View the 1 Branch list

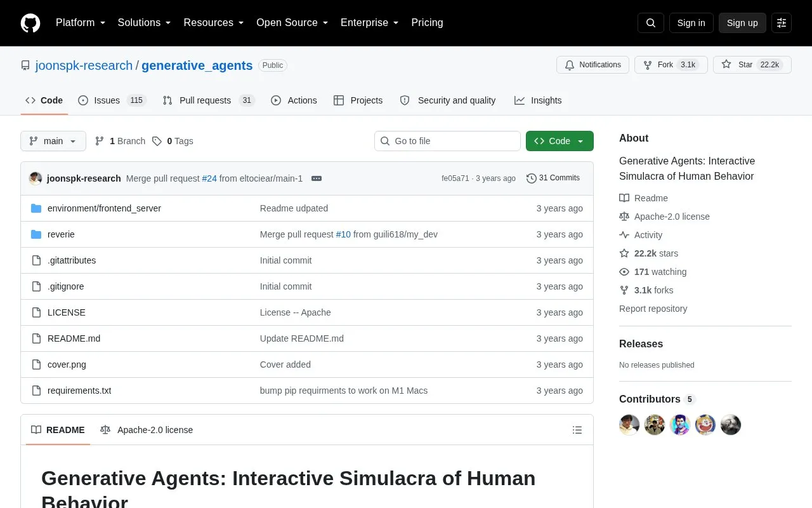pyautogui.click(x=120, y=141)
